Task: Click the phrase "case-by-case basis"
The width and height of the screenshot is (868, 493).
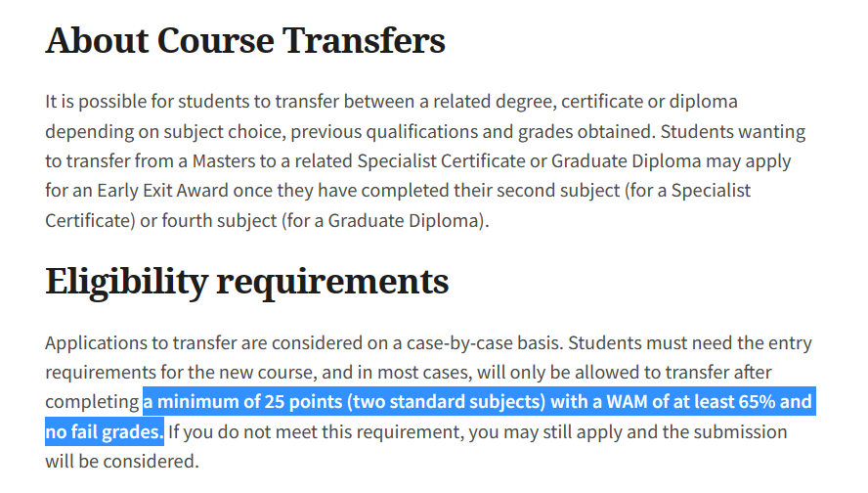Action: [x=483, y=343]
